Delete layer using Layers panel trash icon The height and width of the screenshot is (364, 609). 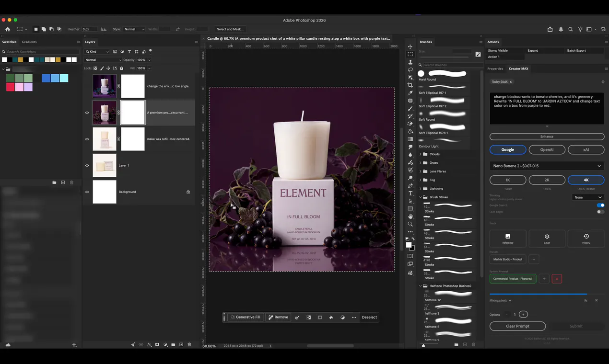pyautogui.click(x=189, y=344)
